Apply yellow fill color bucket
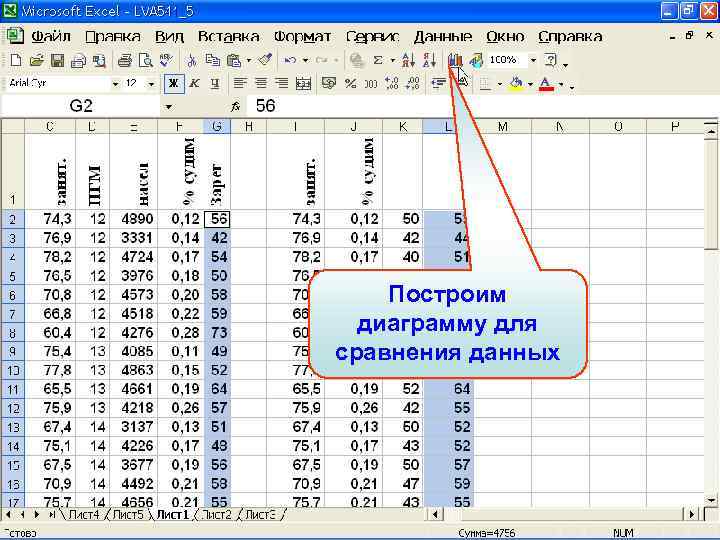Image resolution: width=720 pixels, height=540 pixels. pos(517,83)
